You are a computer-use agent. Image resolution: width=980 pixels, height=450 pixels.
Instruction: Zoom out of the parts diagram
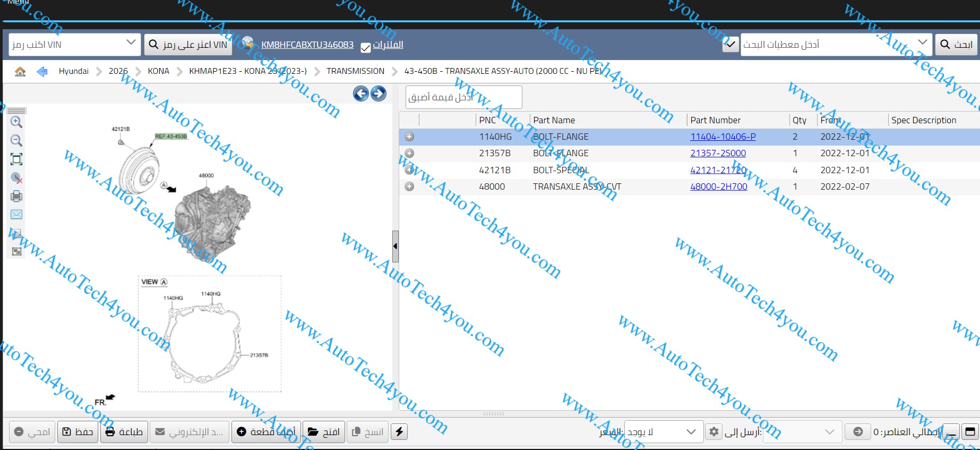click(16, 141)
